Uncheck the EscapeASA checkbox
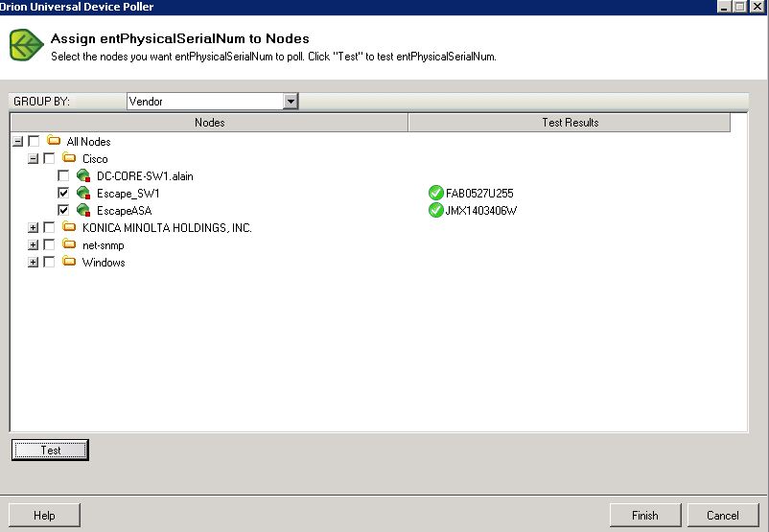This screenshot has width=769, height=532. point(63,210)
